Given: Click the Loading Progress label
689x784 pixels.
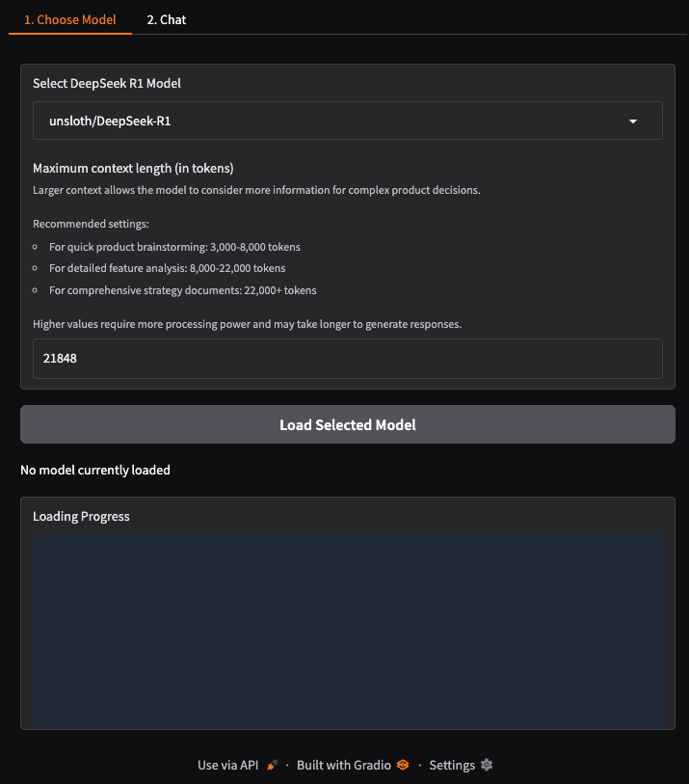Looking at the screenshot, I should tap(81, 516).
